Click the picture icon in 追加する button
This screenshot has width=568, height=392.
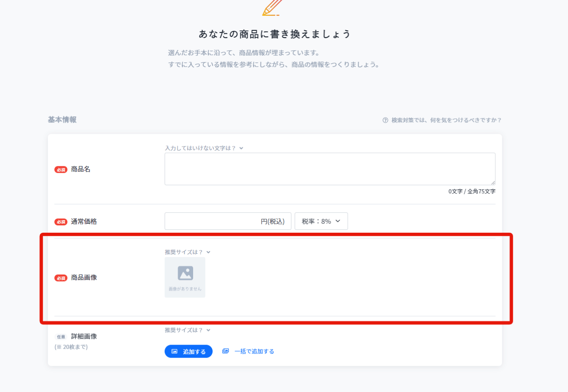tap(174, 351)
